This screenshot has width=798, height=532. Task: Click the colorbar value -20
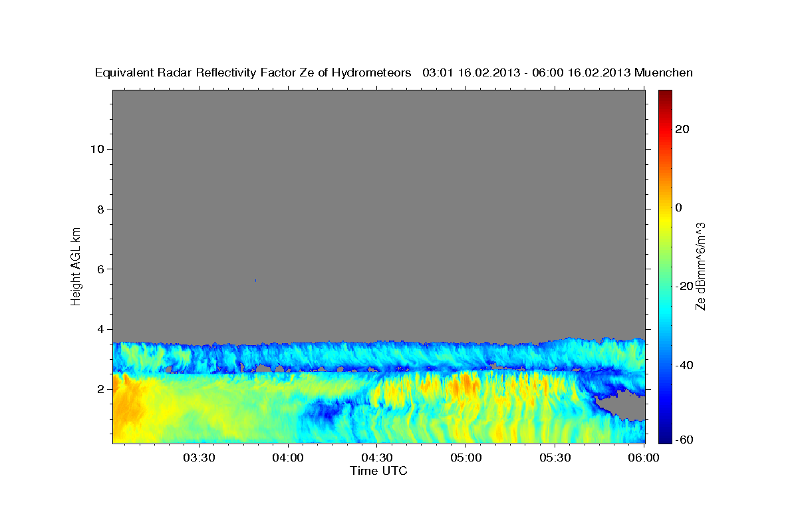pyautogui.click(x=686, y=286)
